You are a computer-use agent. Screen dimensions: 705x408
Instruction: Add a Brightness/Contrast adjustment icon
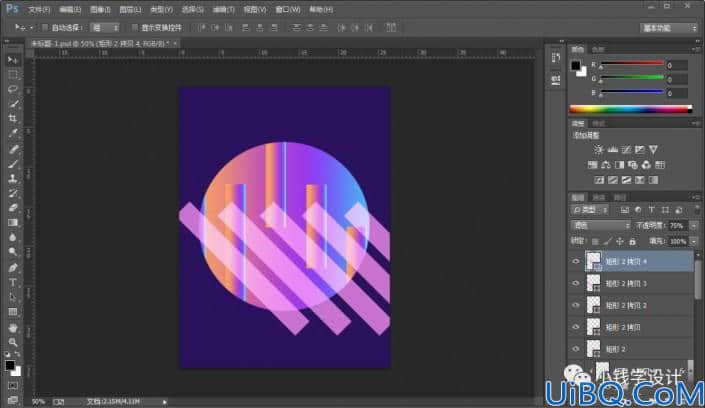pyautogui.click(x=598, y=149)
